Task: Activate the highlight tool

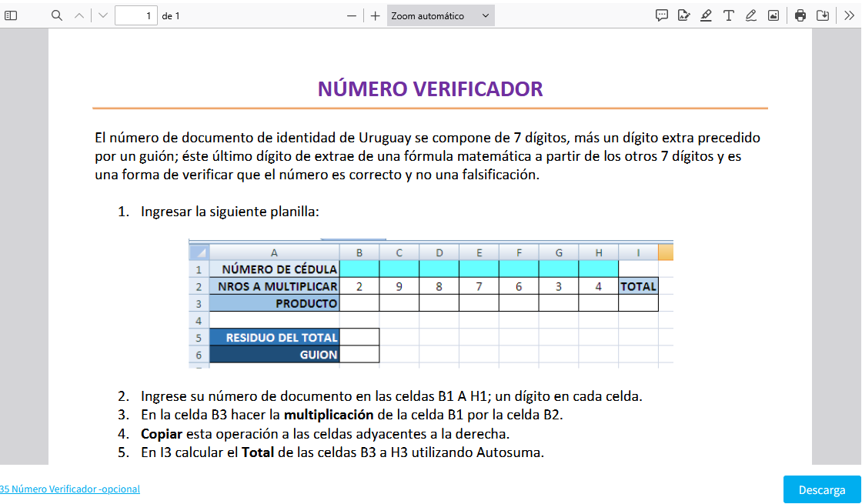Action: click(706, 15)
